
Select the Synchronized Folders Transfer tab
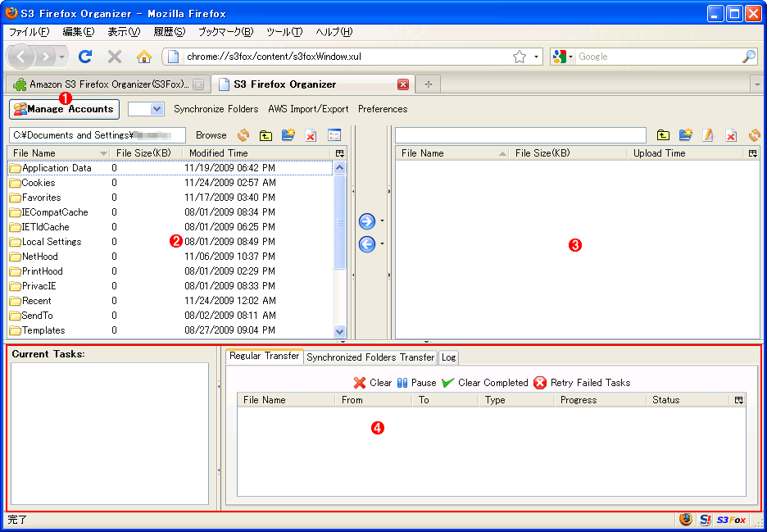[370, 357]
